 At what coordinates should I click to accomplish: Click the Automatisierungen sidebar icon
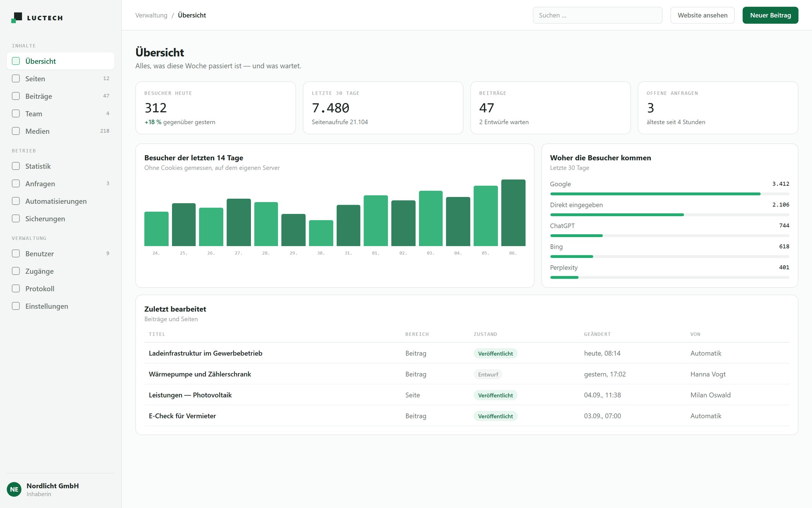[x=16, y=201]
